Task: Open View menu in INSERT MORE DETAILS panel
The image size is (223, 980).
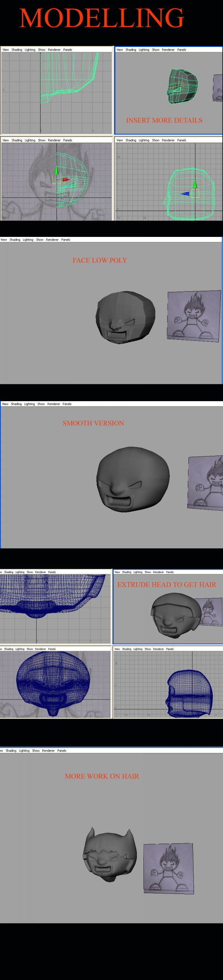Action: coord(120,50)
